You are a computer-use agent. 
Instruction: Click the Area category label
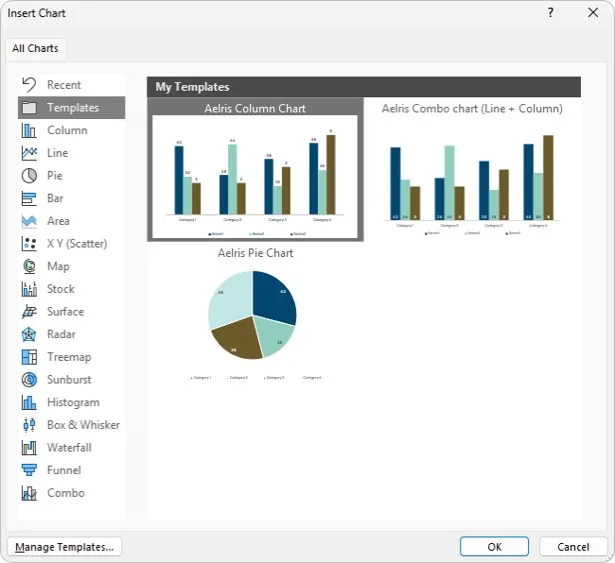point(58,221)
